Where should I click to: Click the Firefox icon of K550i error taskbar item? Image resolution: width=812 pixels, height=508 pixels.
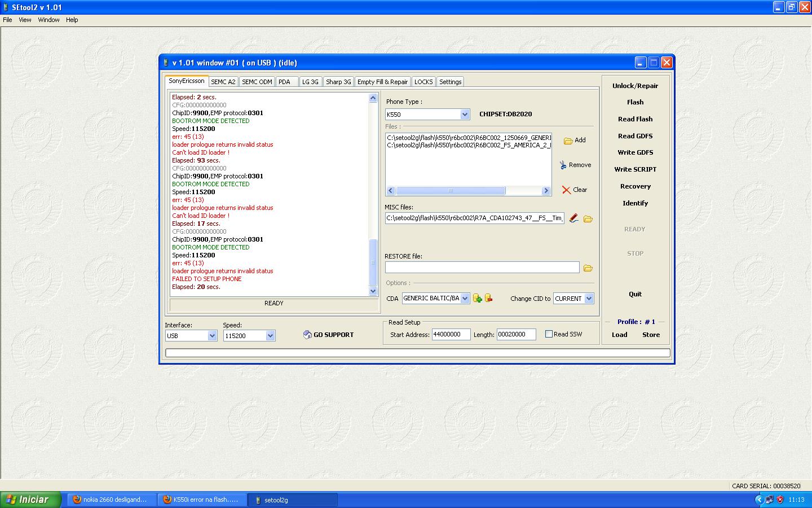coord(167,500)
